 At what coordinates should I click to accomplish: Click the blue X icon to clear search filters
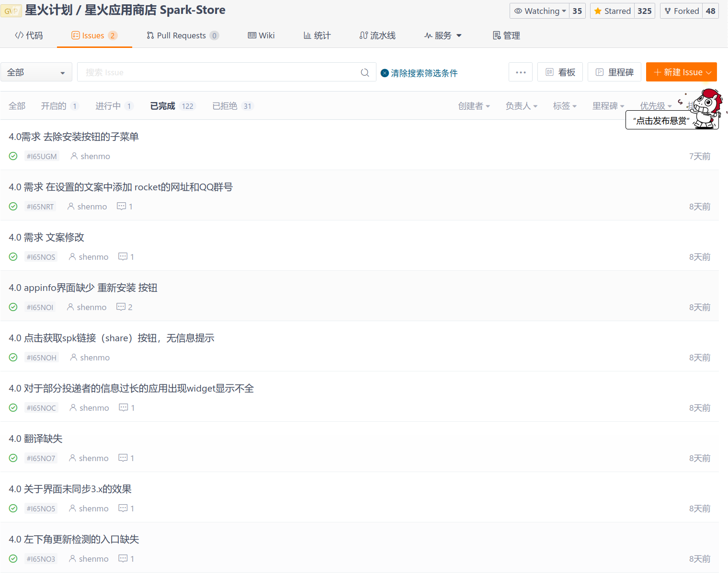[x=385, y=72]
